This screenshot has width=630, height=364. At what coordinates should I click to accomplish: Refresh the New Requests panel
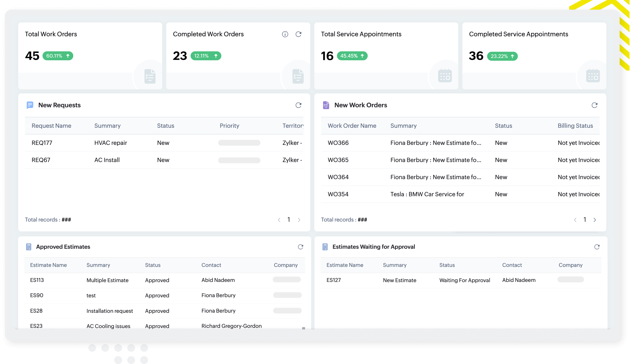pos(298,105)
